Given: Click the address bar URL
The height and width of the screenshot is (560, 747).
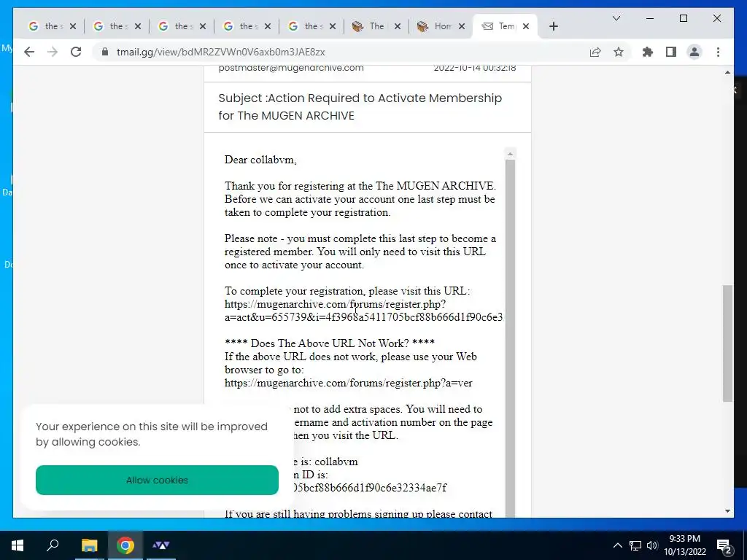Looking at the screenshot, I should pos(220,52).
